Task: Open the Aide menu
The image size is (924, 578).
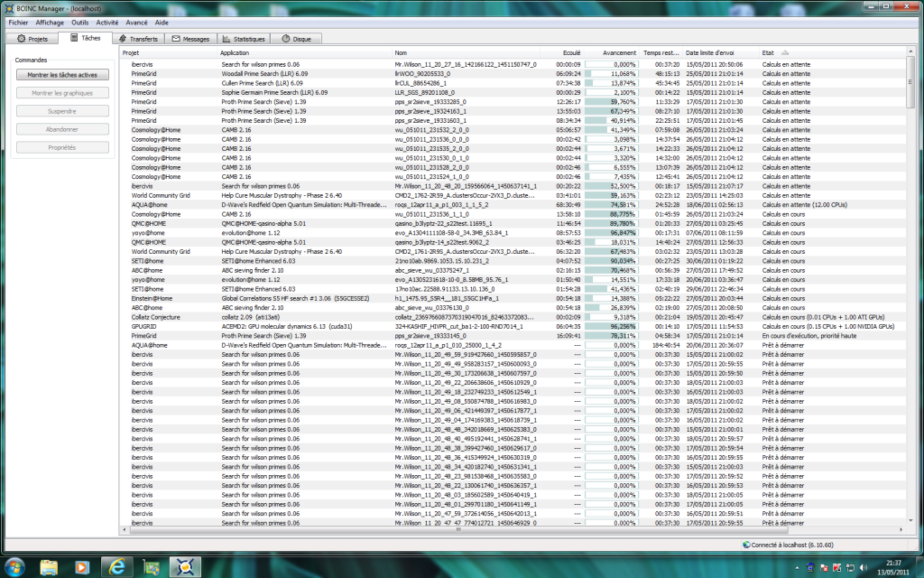Action: pyautogui.click(x=162, y=23)
